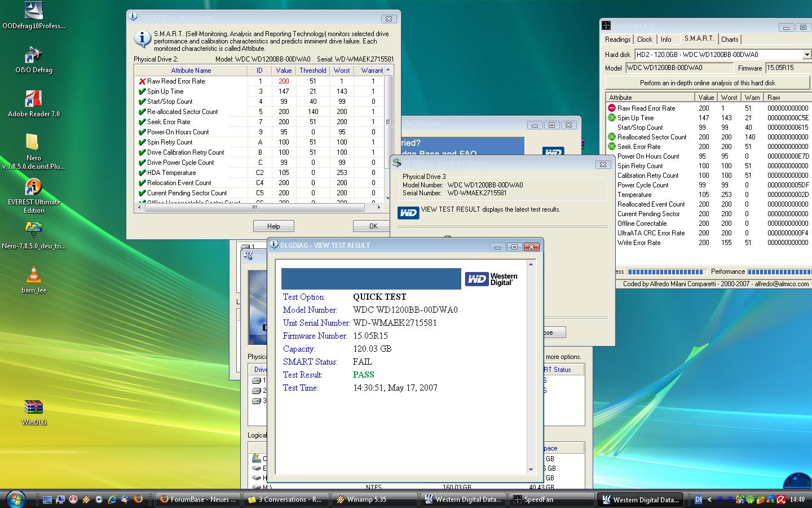Launch Firefox from the Quick Launch bar
The width and height of the screenshot is (812, 508).
[138, 499]
